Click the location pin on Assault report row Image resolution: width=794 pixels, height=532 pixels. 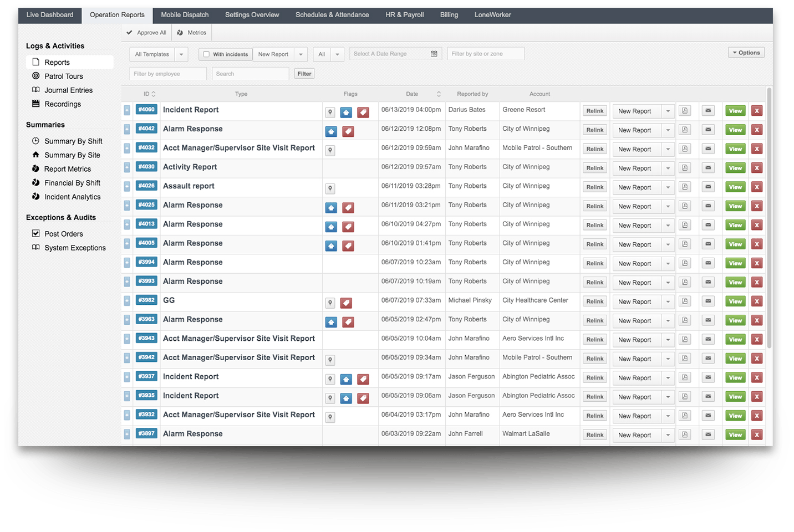pyautogui.click(x=330, y=188)
